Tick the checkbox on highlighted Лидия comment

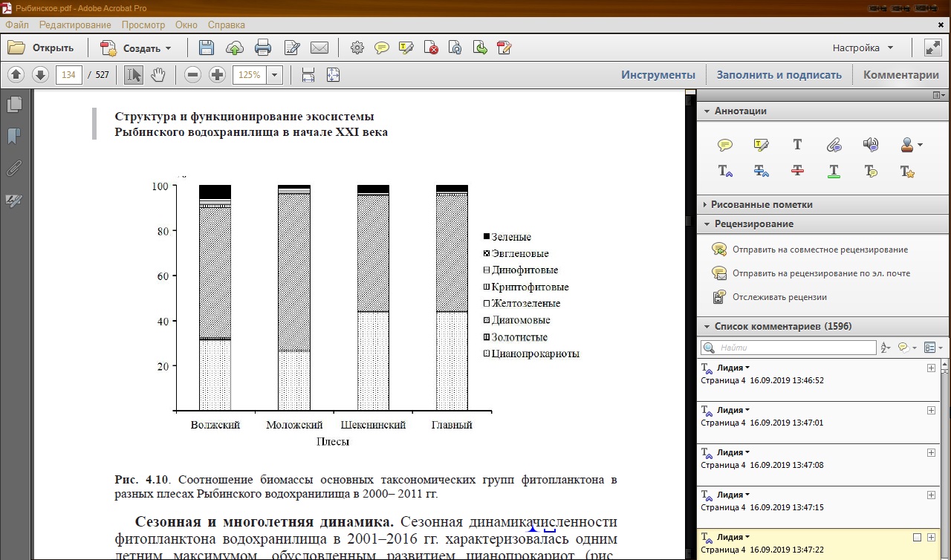917,537
